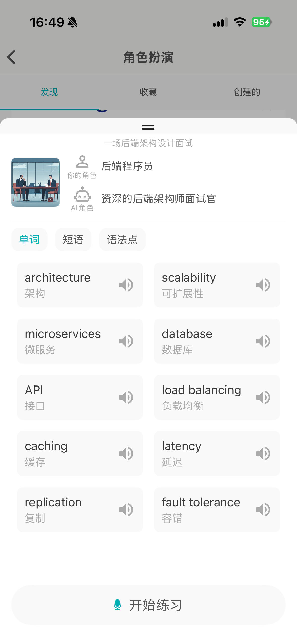297x644 pixels.
Task: Hear the pronunciation of database
Action: [x=263, y=341]
